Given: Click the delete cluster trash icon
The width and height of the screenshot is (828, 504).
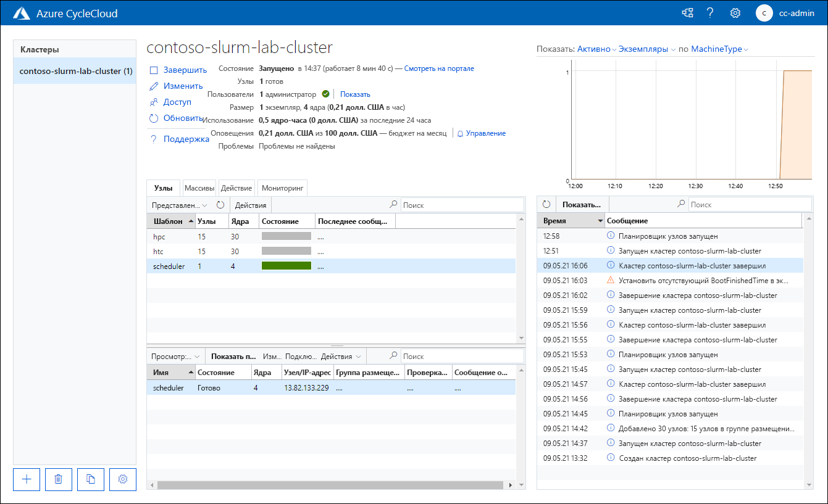Looking at the screenshot, I should [x=59, y=479].
